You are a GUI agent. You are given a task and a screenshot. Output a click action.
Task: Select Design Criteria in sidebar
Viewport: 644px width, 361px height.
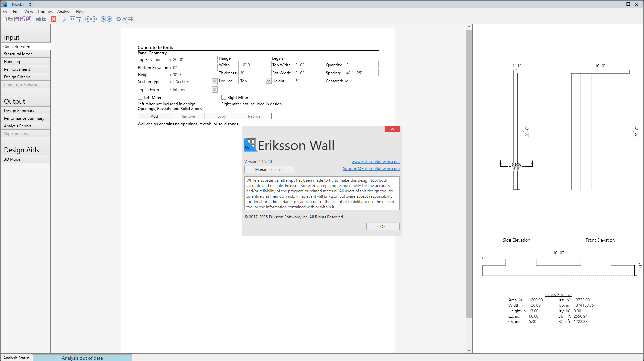point(25,77)
